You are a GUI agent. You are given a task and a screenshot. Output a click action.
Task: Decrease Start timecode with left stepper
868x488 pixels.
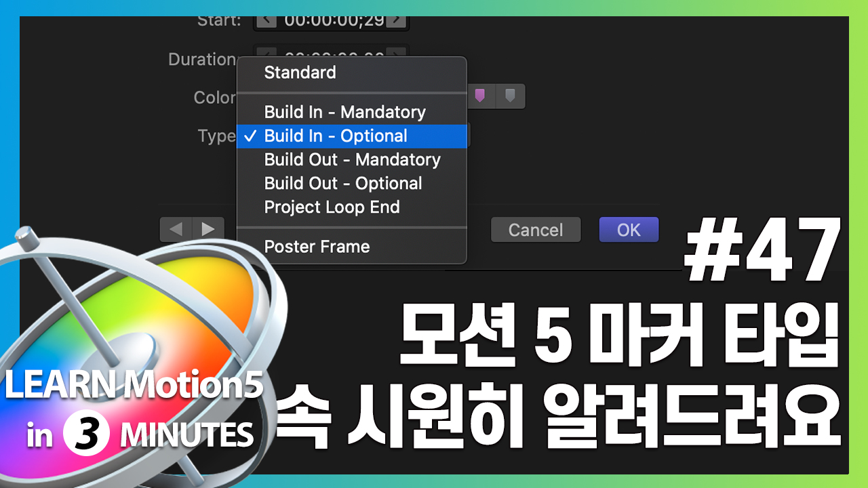(266, 22)
